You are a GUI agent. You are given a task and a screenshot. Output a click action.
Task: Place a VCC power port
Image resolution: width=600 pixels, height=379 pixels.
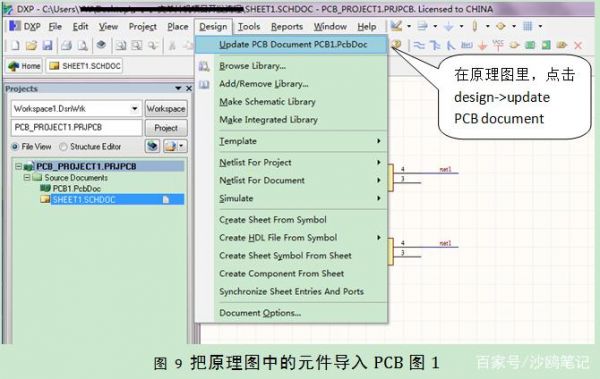coord(498,45)
